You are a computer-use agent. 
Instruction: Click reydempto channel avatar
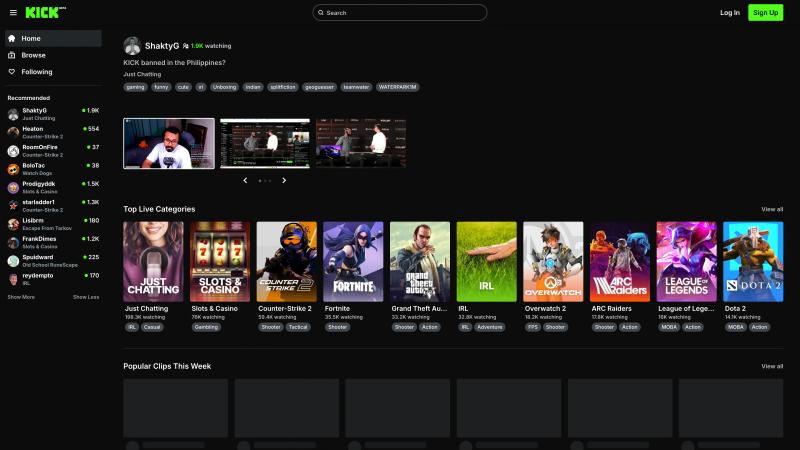coord(13,280)
